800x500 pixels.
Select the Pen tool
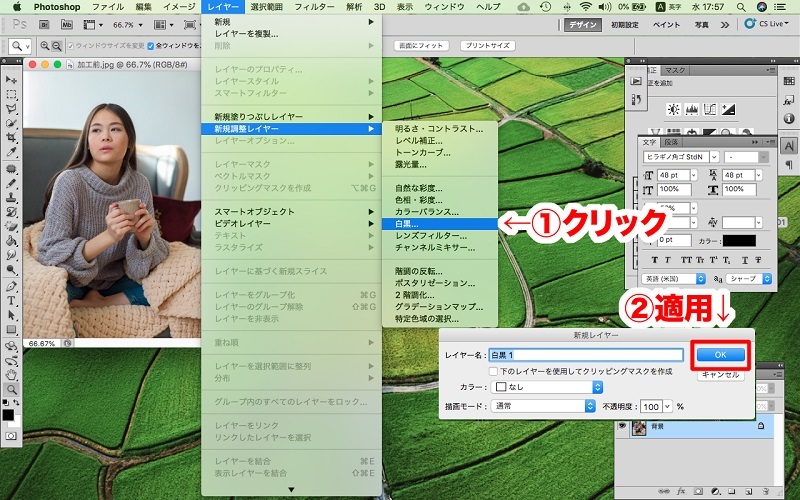[11, 286]
